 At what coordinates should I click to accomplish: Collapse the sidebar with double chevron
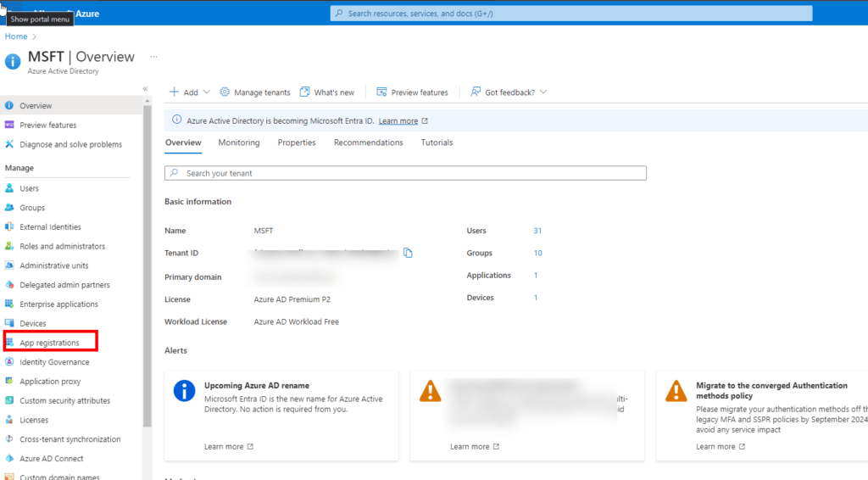pos(145,88)
